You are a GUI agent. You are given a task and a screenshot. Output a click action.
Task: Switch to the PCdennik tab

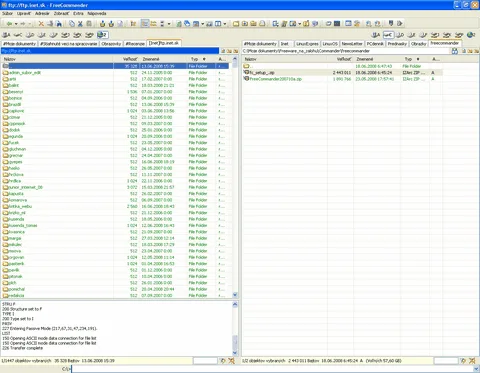coord(375,44)
